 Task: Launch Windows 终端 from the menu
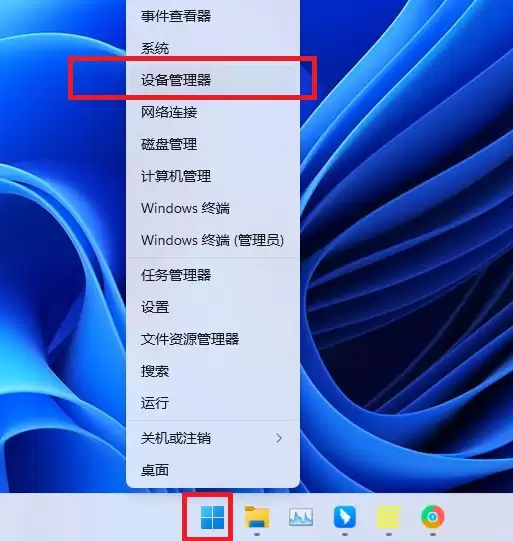(x=213, y=208)
